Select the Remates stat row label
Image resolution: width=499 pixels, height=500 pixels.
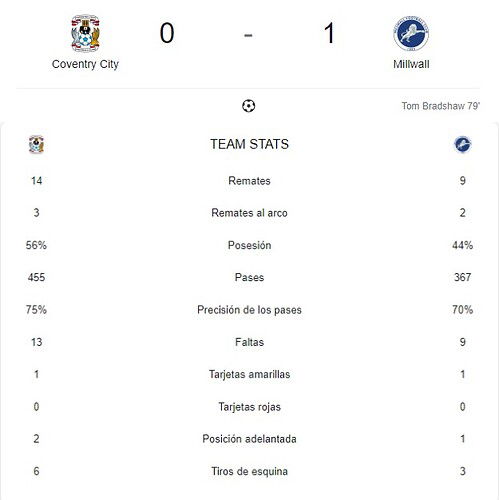[x=249, y=181]
